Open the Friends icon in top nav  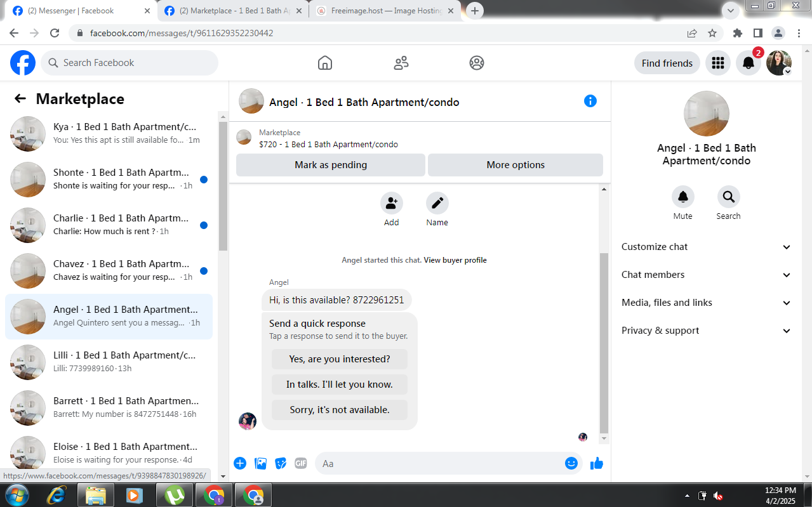pos(401,63)
